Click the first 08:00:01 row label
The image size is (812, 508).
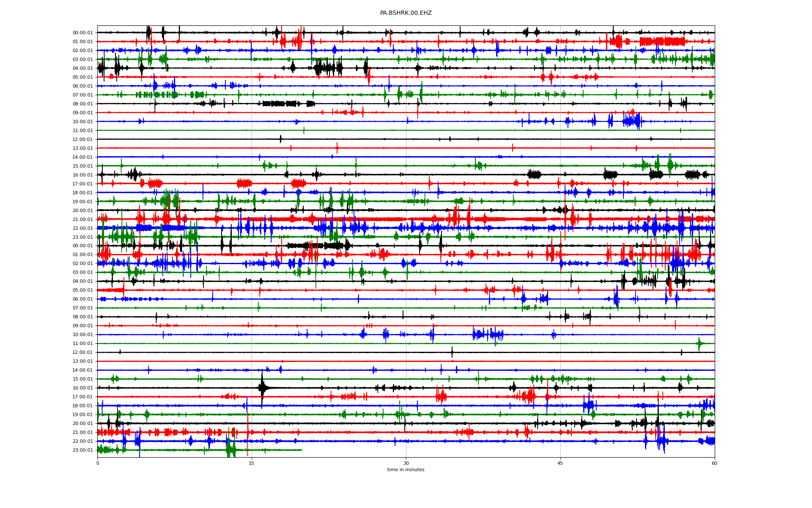82,104
